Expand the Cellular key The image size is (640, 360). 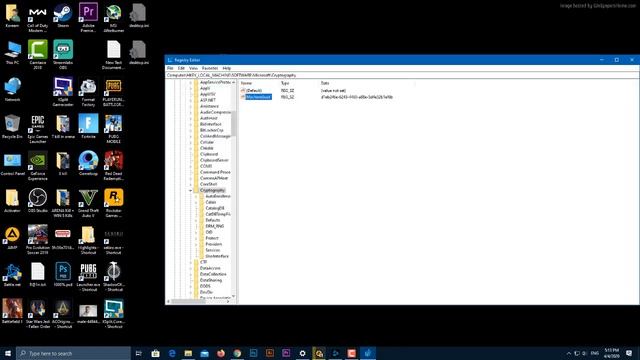click(190, 142)
